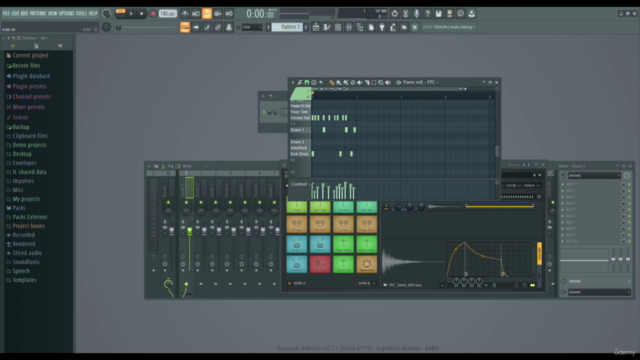Arm the red record button
This screenshot has width=640, height=360.
click(153, 13)
